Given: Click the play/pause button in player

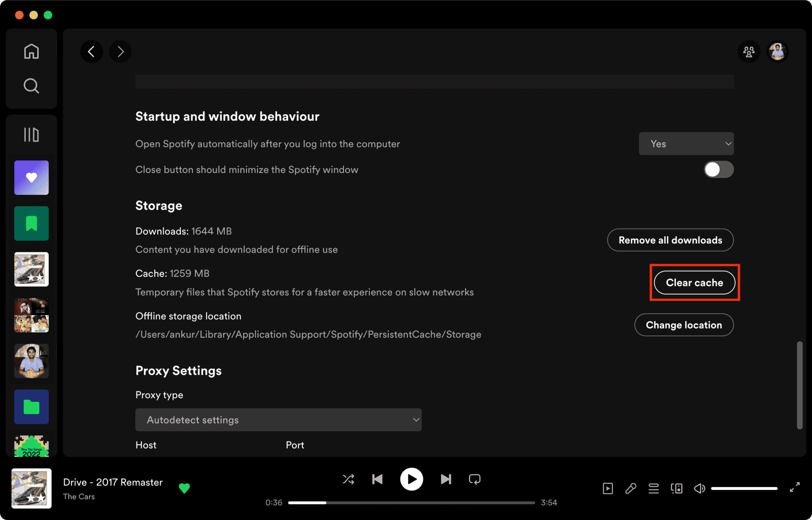Looking at the screenshot, I should point(412,479).
